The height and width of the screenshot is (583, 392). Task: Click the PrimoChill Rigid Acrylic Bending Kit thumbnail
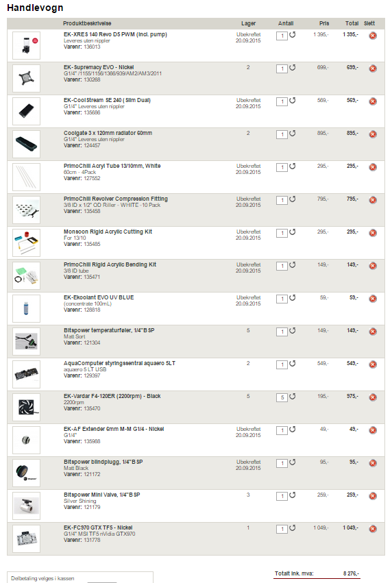click(26, 275)
